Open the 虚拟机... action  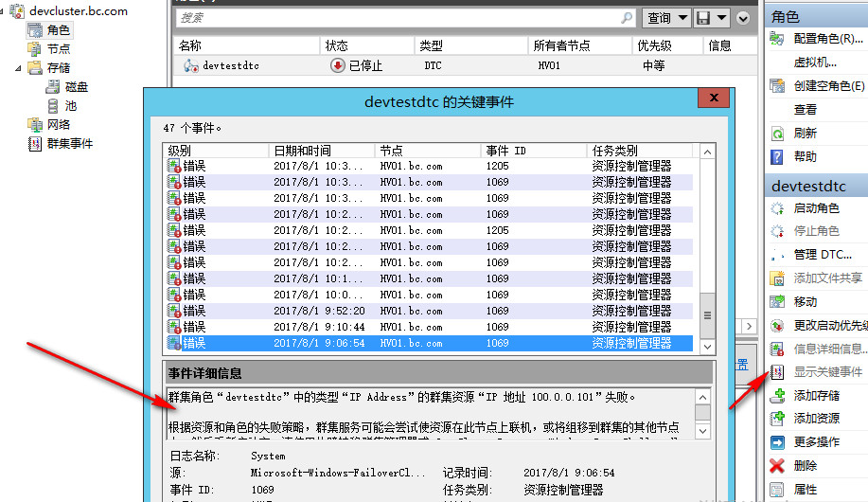815,63
